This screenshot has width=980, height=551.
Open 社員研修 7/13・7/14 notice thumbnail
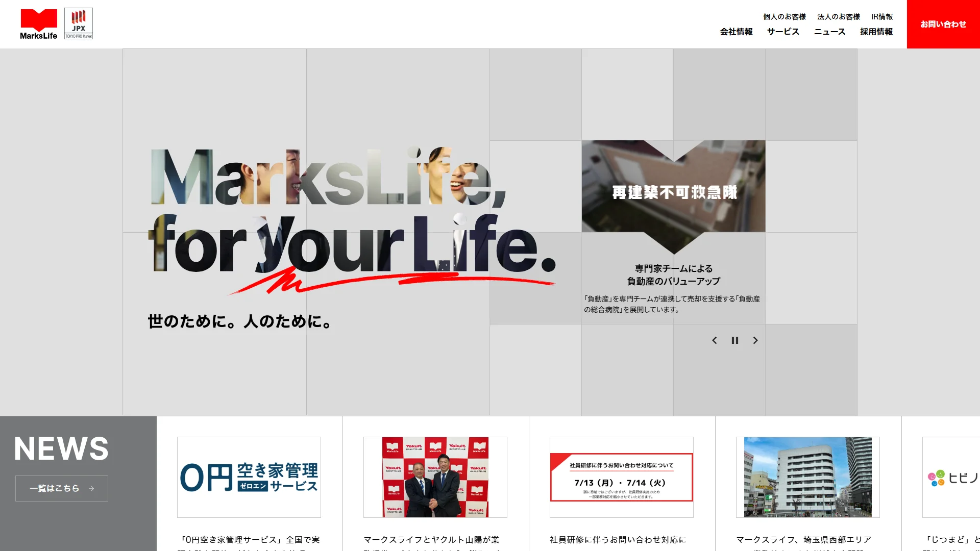pos(622,477)
